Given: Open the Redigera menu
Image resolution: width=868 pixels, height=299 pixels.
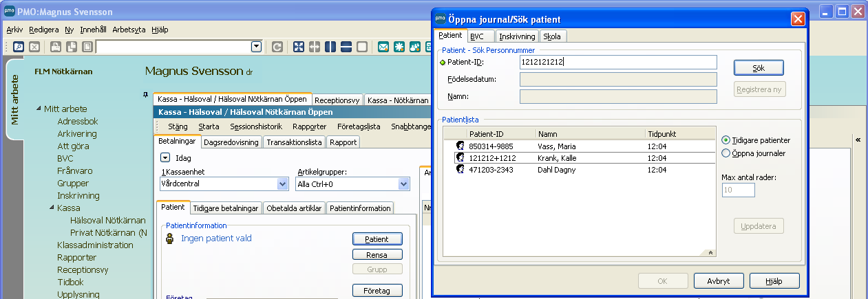Looking at the screenshot, I should [44, 30].
